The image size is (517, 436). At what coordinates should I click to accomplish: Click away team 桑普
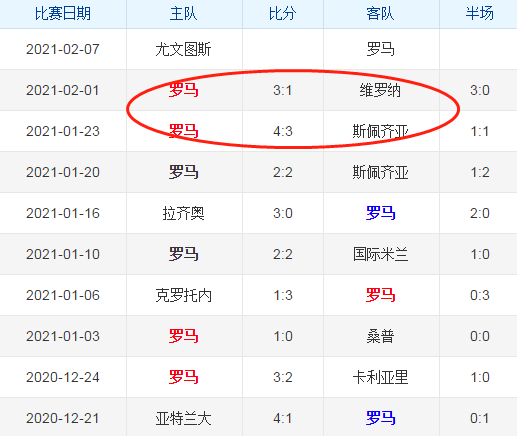pyautogui.click(x=381, y=336)
